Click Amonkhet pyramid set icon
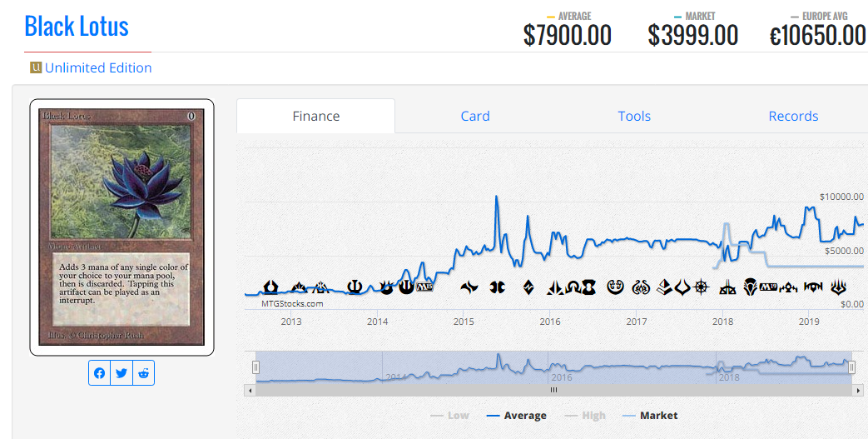Screen dimensions: 868x439 click(x=665, y=287)
